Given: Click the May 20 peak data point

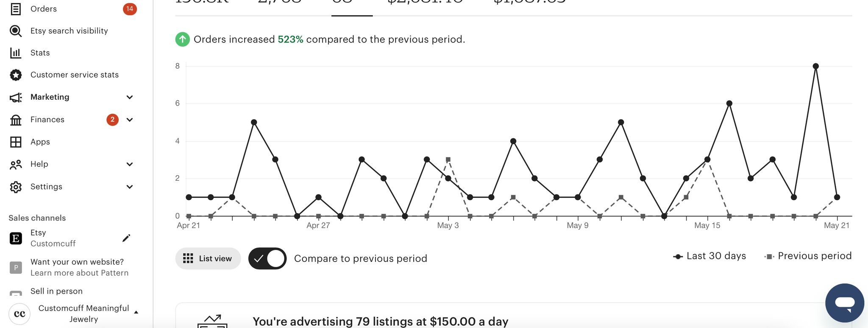Looking at the screenshot, I should (815, 66).
